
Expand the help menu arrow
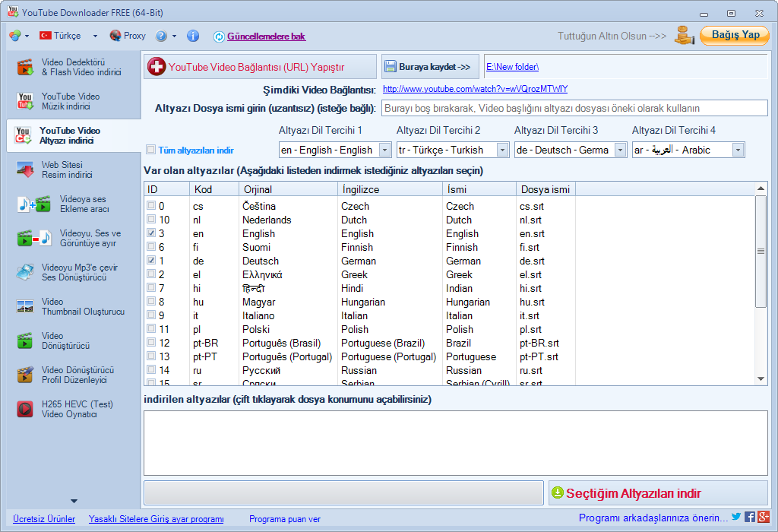coord(174,36)
